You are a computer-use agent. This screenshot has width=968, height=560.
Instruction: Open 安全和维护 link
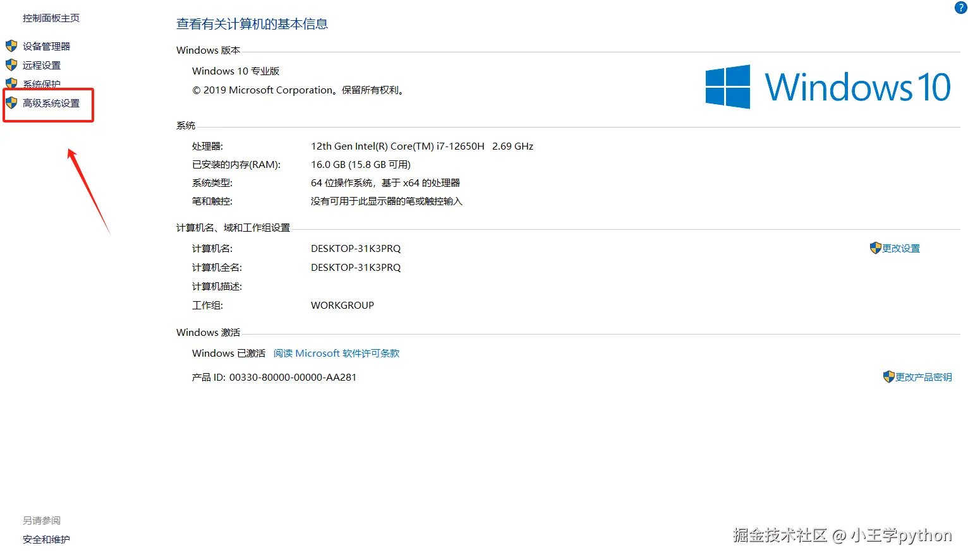point(46,539)
